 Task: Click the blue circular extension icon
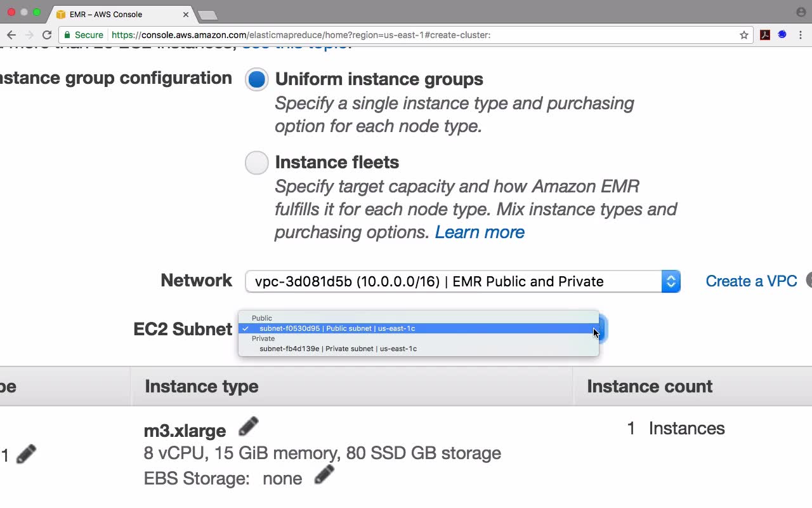coord(782,35)
